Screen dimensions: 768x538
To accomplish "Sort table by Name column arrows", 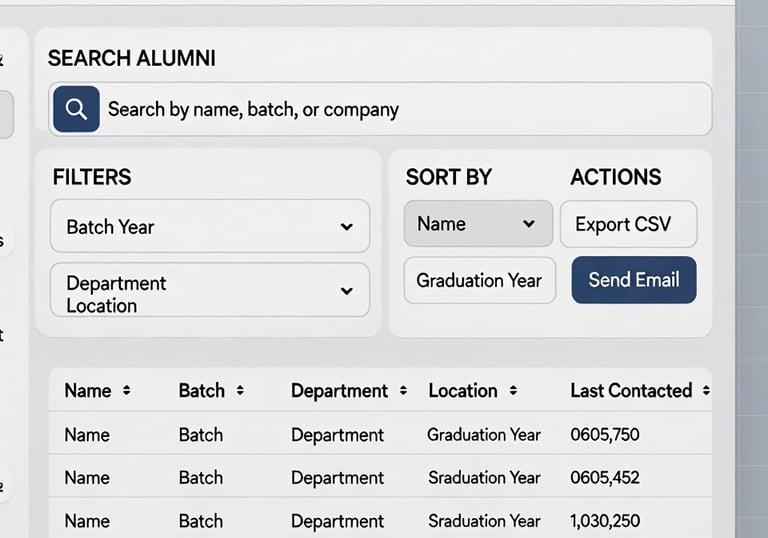I will coord(126,391).
